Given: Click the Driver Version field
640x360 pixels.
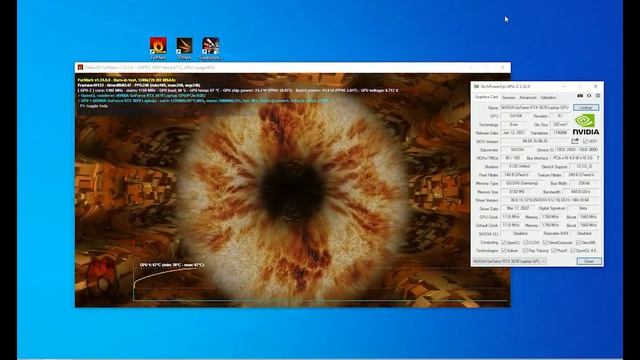Looking at the screenshot, I should pyautogui.click(x=550, y=200).
